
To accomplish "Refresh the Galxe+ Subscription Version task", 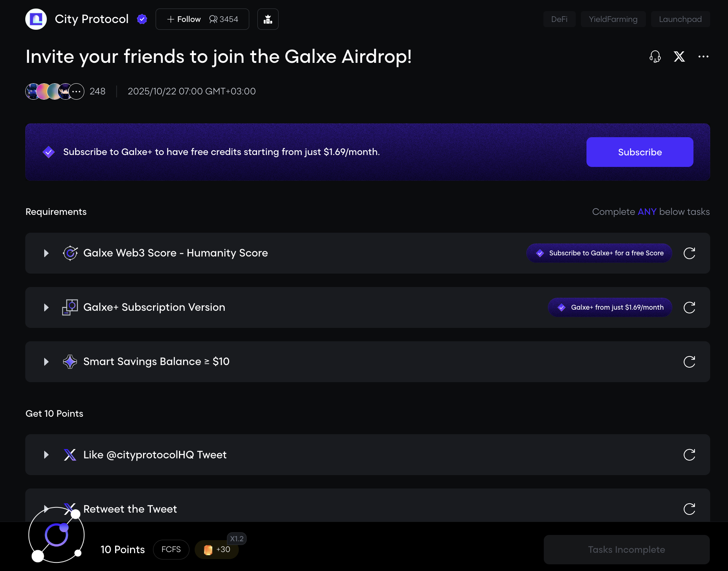I will [x=689, y=307].
